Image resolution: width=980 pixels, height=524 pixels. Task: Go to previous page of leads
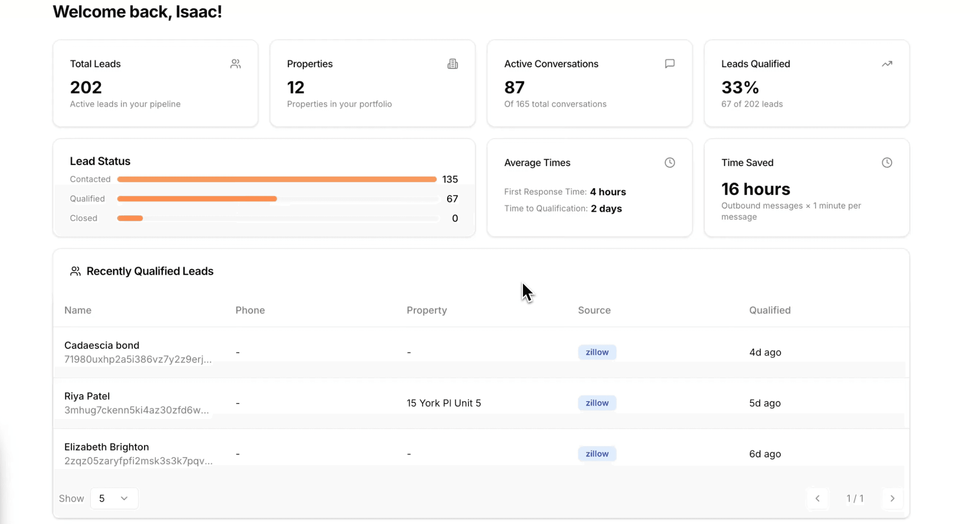pos(818,498)
